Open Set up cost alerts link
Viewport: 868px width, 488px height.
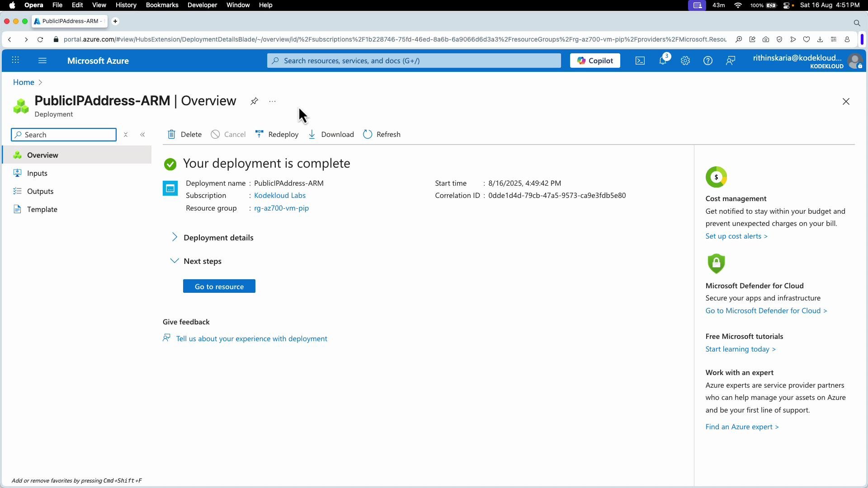(x=736, y=236)
